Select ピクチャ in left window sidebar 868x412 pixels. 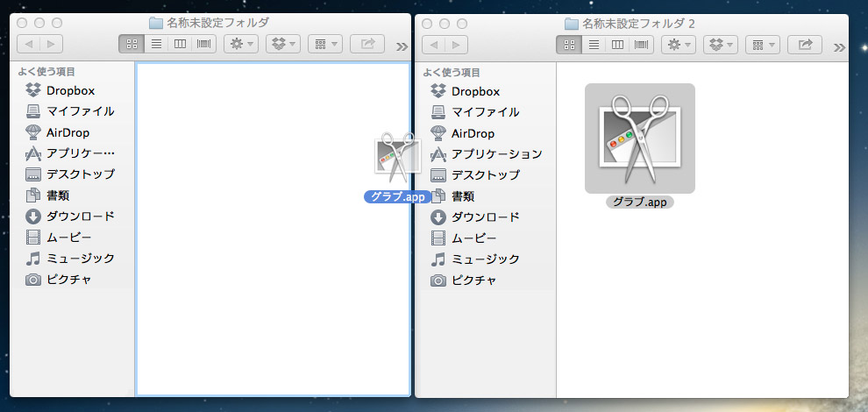pyautogui.click(x=59, y=280)
